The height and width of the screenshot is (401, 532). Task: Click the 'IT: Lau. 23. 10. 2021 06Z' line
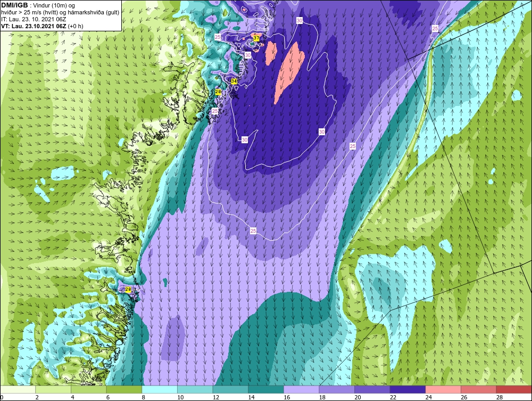point(34,19)
